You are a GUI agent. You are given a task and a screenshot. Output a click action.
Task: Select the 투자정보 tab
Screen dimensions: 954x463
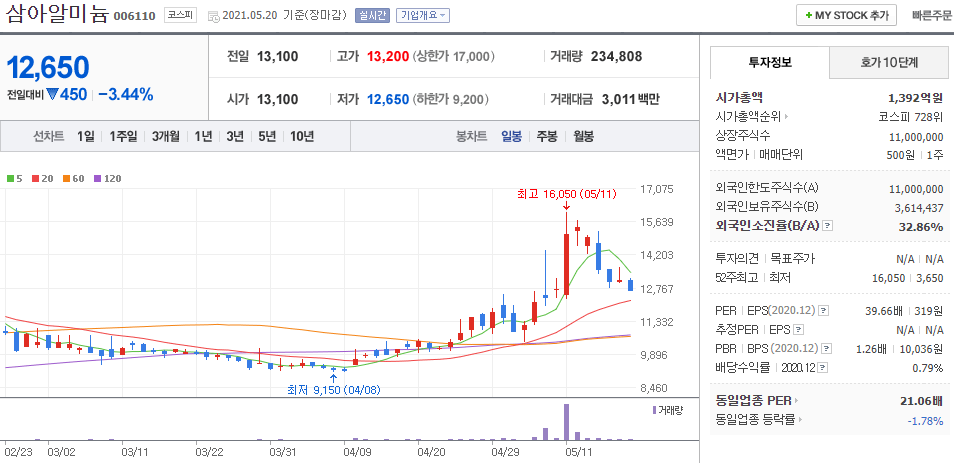(x=770, y=61)
